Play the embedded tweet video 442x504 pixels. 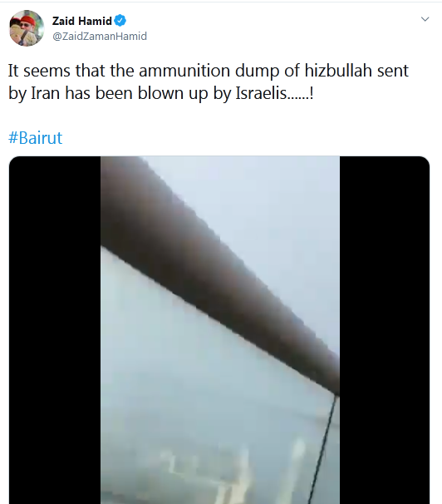coord(219,330)
